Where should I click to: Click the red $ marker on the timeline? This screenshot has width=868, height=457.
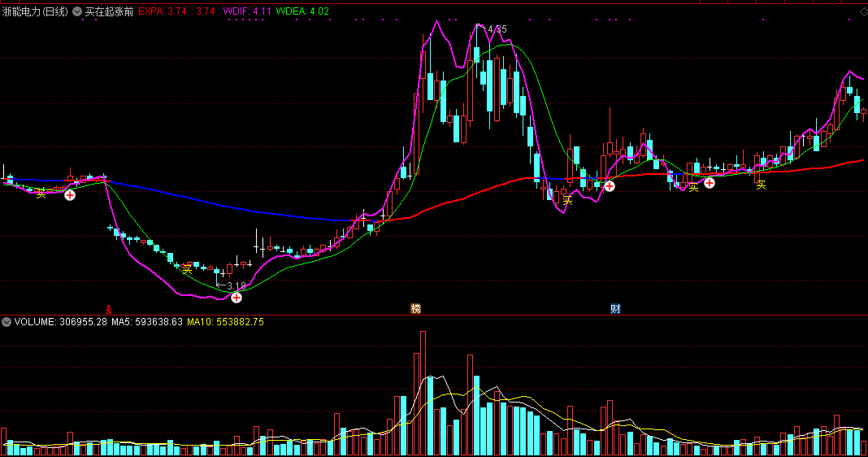click(109, 310)
